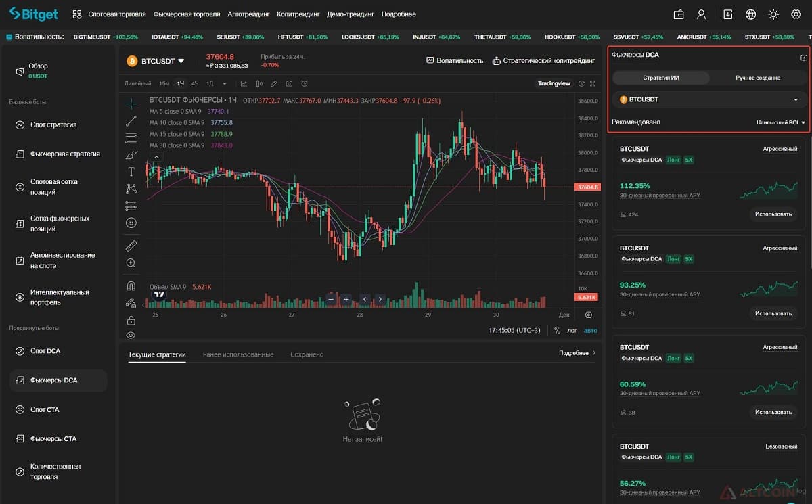Open the wallet icon in header
The image size is (812, 504).
pyautogui.click(x=679, y=14)
